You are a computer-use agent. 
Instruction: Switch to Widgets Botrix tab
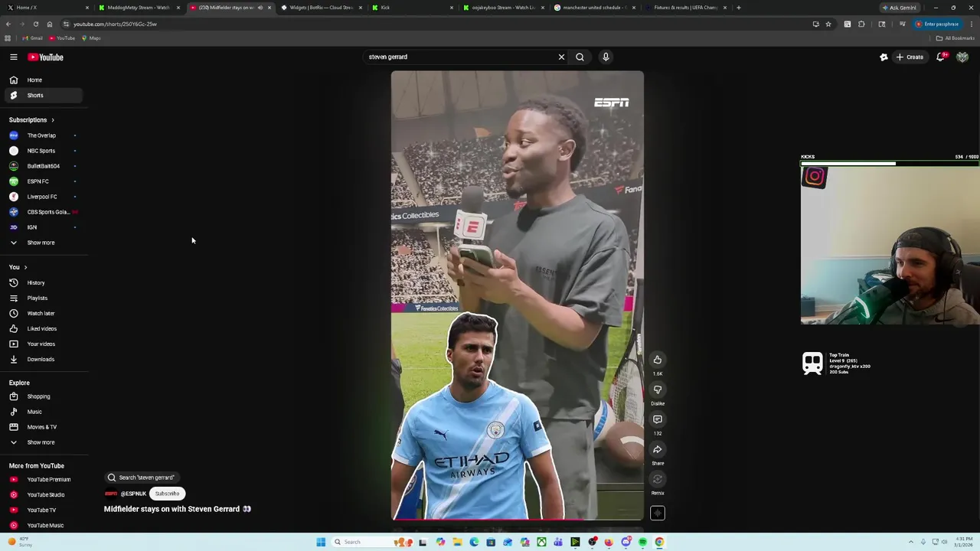(321, 8)
